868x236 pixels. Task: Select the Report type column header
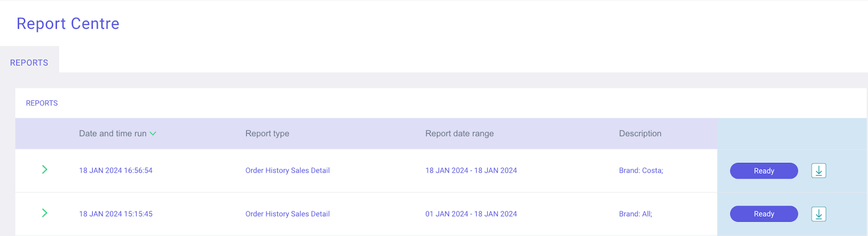[x=267, y=133]
